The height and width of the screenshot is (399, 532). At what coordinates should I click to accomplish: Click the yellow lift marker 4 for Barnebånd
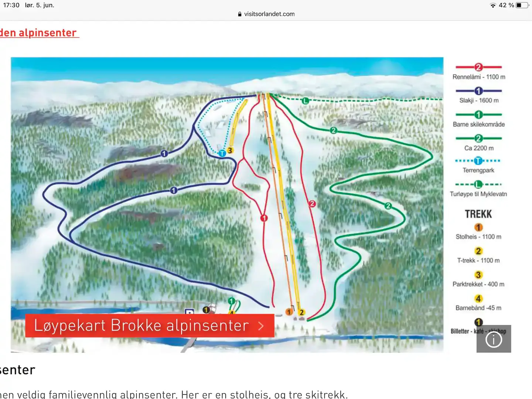click(478, 299)
